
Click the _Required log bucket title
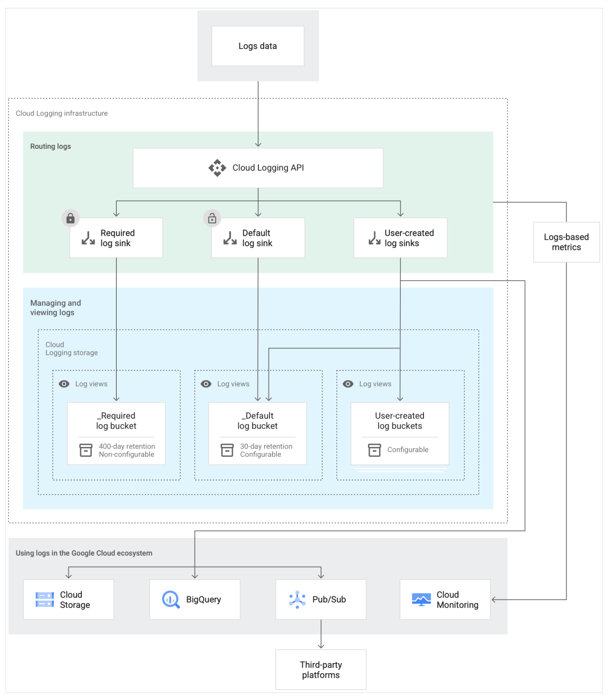pos(116,421)
